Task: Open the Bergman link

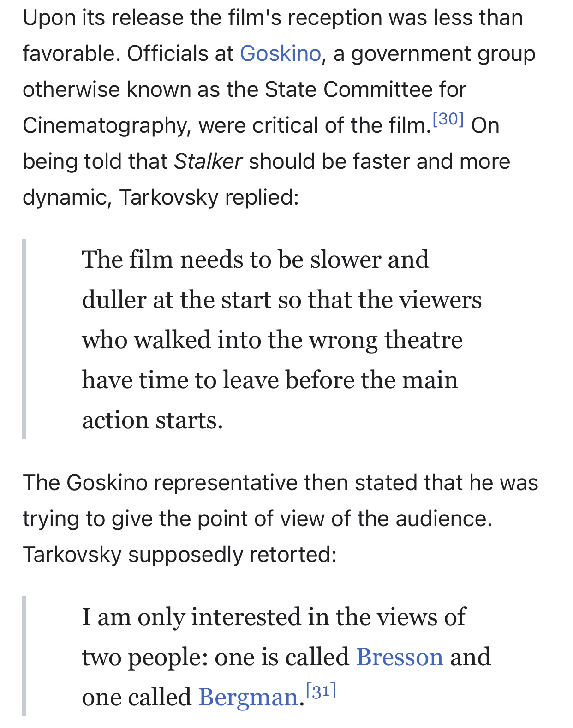Action: click(x=248, y=697)
